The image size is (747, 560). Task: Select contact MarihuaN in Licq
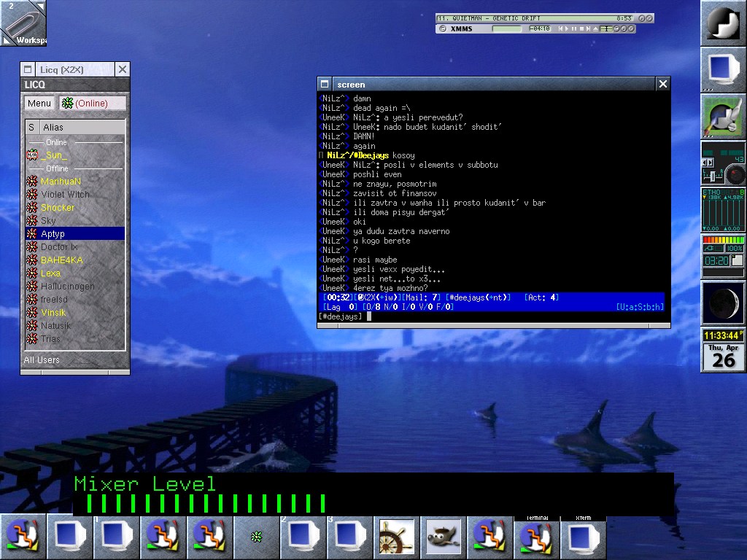pyautogui.click(x=75, y=182)
